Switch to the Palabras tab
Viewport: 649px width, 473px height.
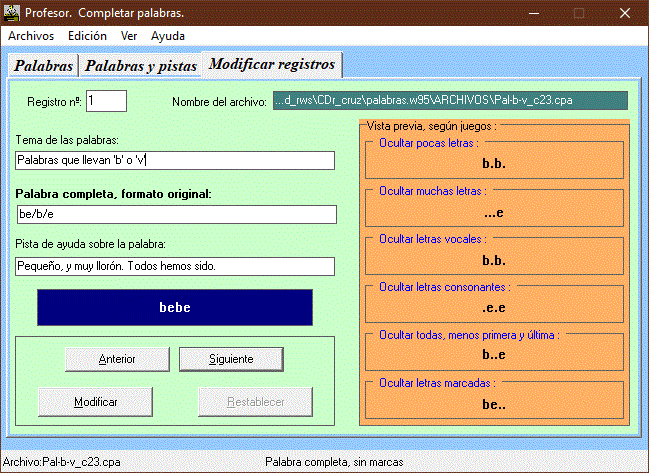pyautogui.click(x=43, y=66)
